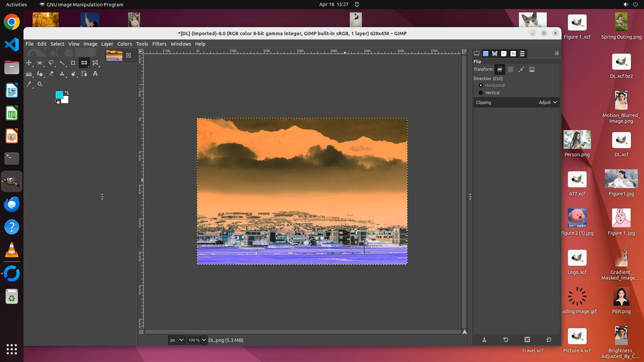Select the Clone stamp tool

[62, 74]
